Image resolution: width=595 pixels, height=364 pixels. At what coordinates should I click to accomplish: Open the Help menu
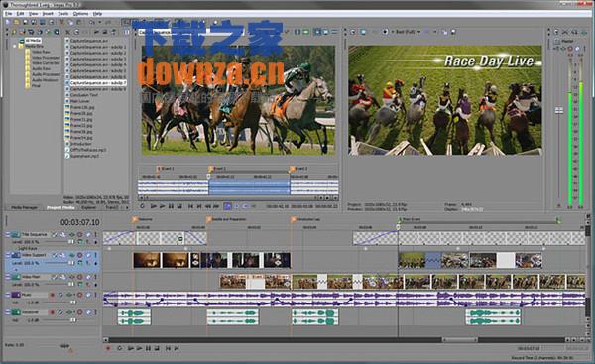[97, 14]
